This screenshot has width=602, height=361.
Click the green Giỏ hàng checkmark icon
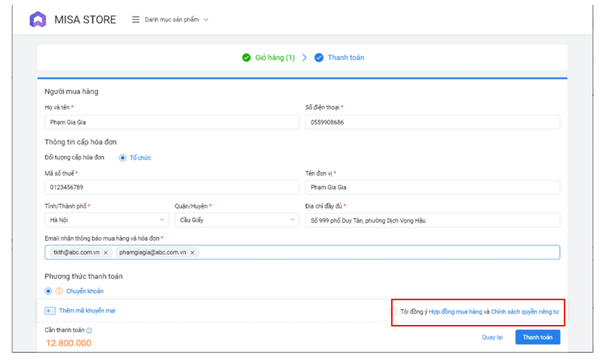pyautogui.click(x=246, y=58)
